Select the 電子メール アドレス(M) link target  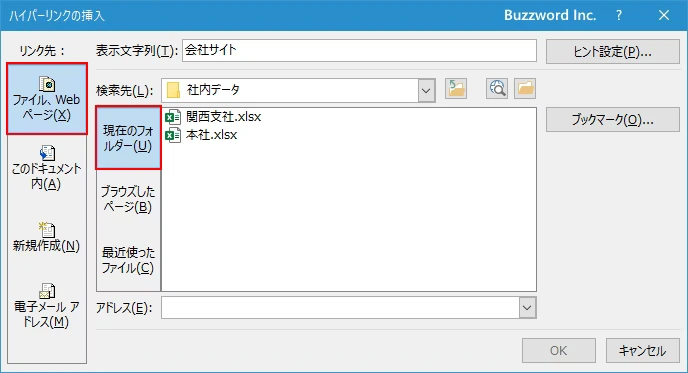tap(47, 306)
